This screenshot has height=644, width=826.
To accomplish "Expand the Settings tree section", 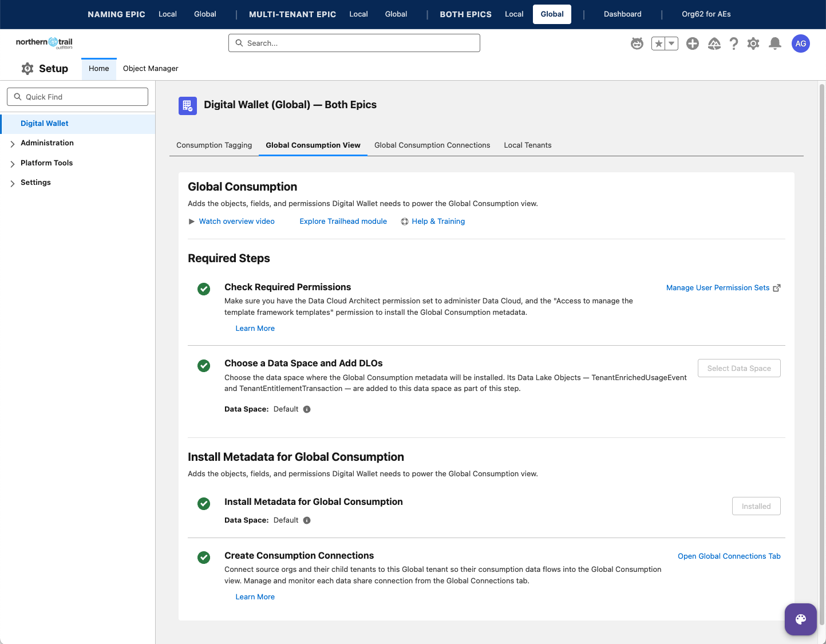I will point(13,184).
